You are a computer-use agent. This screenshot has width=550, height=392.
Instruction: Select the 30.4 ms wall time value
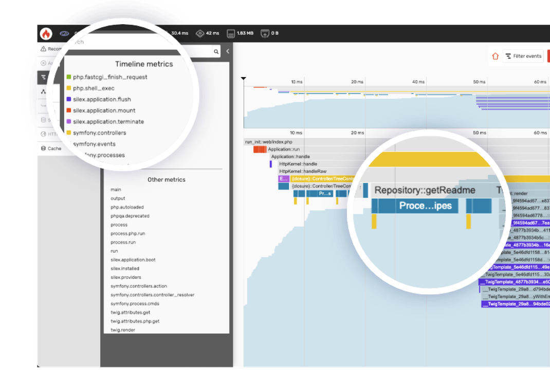click(x=179, y=33)
